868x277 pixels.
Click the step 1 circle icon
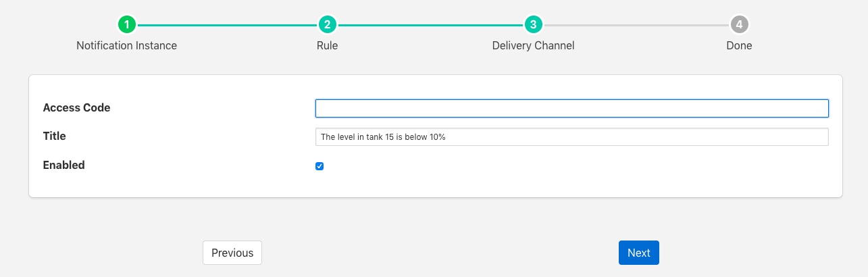coord(127,25)
